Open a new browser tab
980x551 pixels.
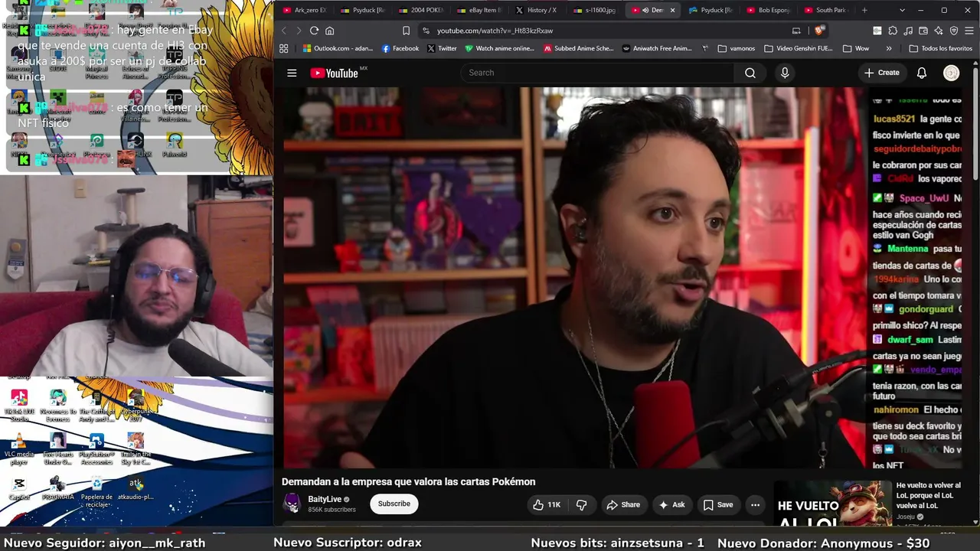tap(864, 10)
